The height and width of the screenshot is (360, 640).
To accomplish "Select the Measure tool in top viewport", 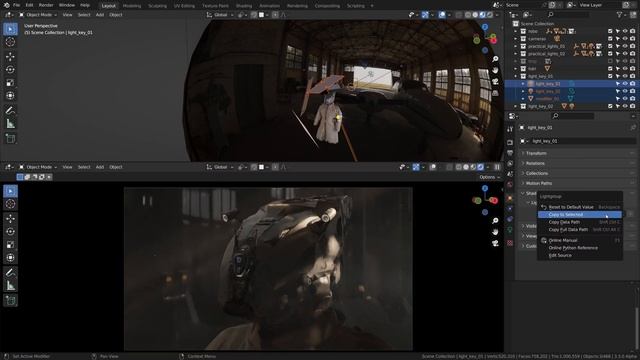I will (10, 124).
